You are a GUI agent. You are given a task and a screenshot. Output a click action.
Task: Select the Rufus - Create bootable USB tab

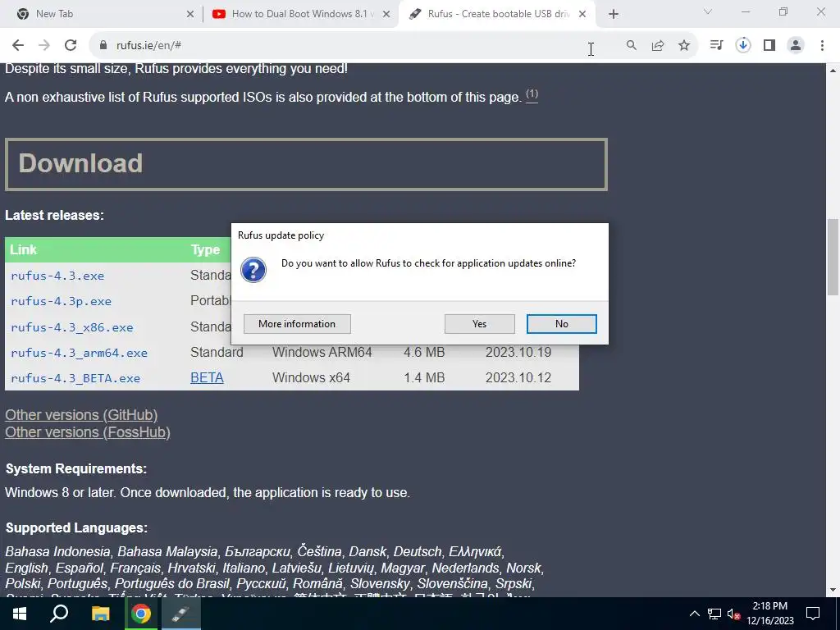pyautogui.click(x=496, y=15)
